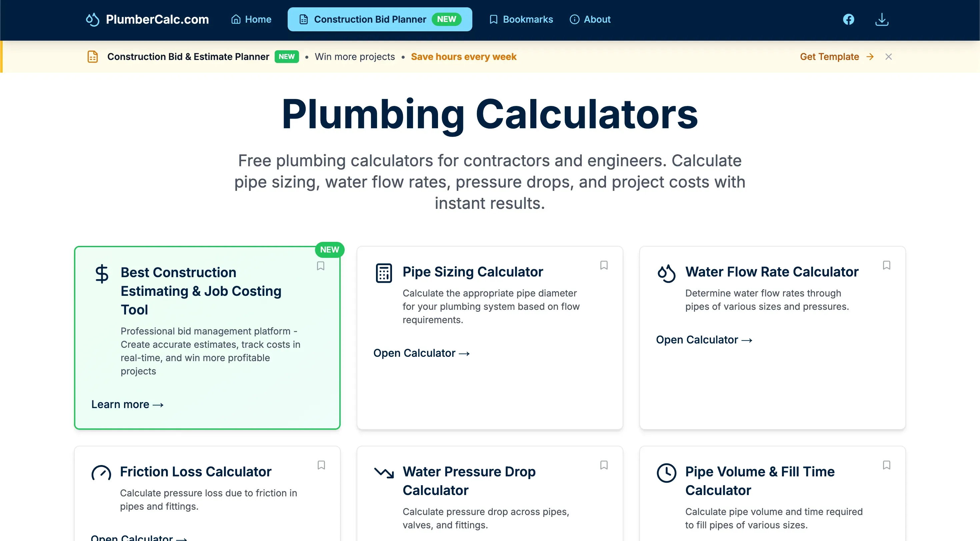The height and width of the screenshot is (541, 980).
Task: Click the PlumberCalc.com water drop logo
Action: click(x=92, y=19)
